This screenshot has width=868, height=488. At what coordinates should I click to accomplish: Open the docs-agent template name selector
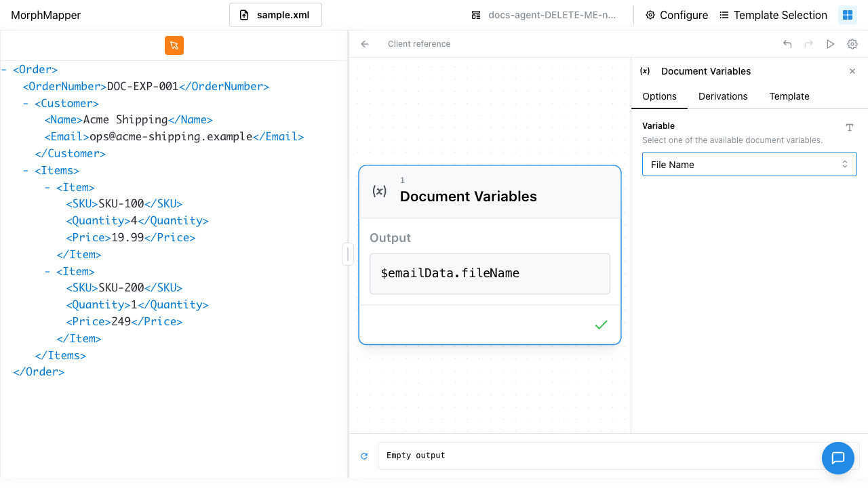pyautogui.click(x=544, y=15)
